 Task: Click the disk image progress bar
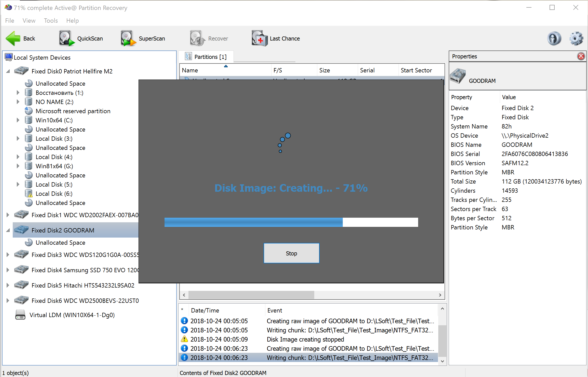tap(291, 222)
